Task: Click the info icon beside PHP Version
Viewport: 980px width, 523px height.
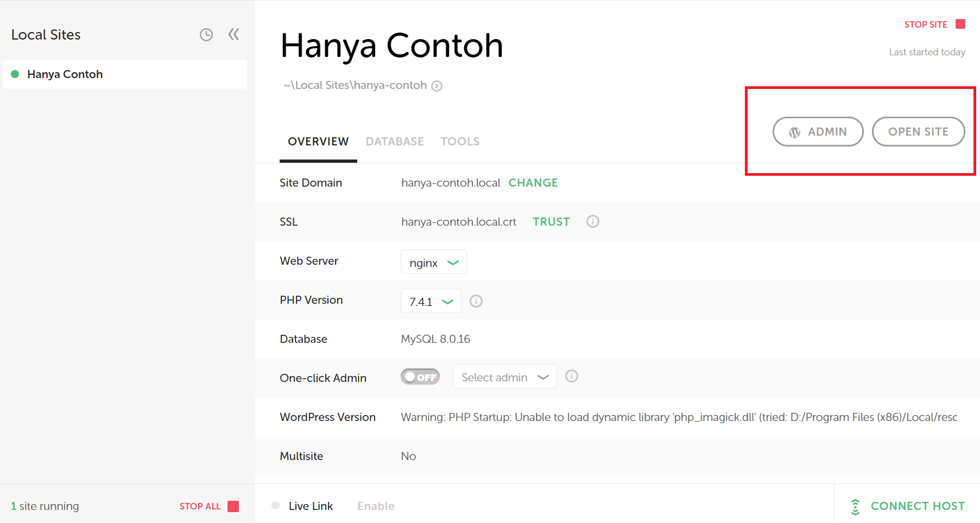Action: coord(476,301)
